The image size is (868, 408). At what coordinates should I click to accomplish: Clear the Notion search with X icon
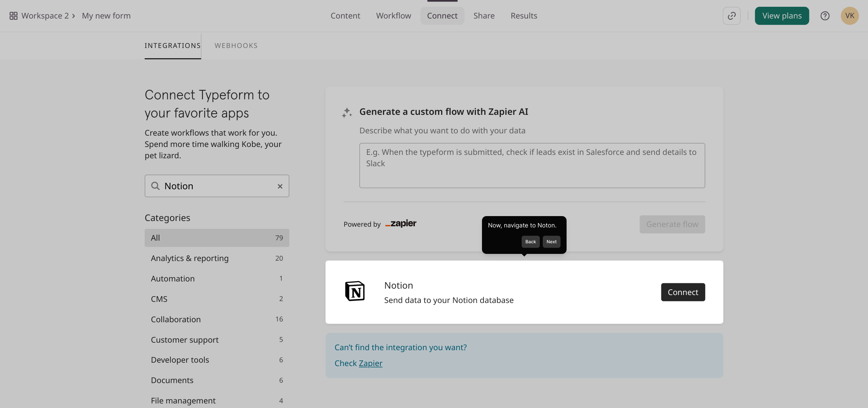[x=280, y=186]
